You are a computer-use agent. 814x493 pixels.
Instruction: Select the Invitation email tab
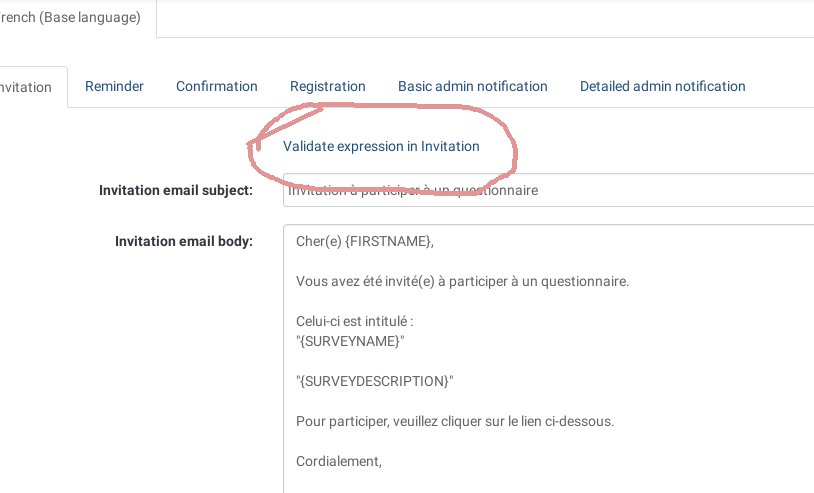[x=28, y=87]
